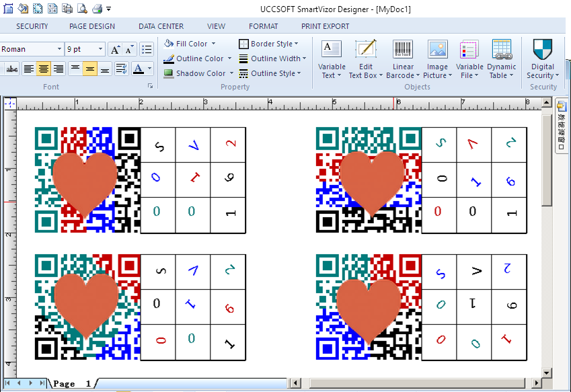Open print preview with the magnifier icon

click(x=82, y=8)
